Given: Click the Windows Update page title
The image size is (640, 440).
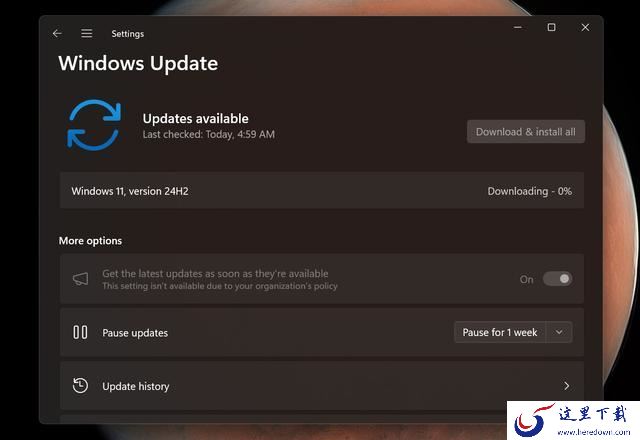Looking at the screenshot, I should 138,63.
